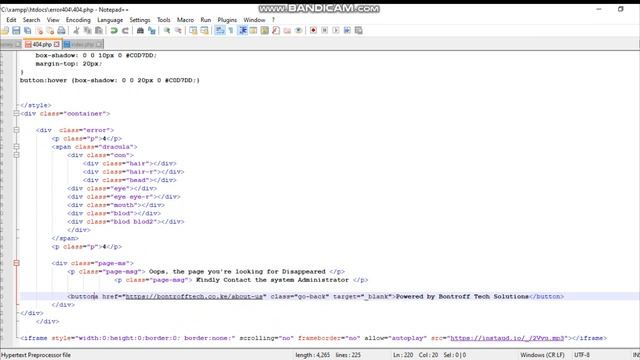Toggle file Monitoring eye icon
Viewport: 640px width, 360px height.
[298, 31]
